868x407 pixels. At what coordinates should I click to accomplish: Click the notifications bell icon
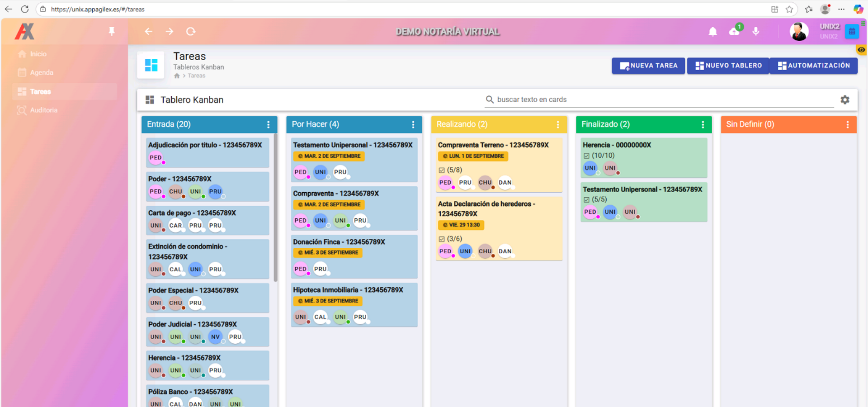(x=712, y=32)
